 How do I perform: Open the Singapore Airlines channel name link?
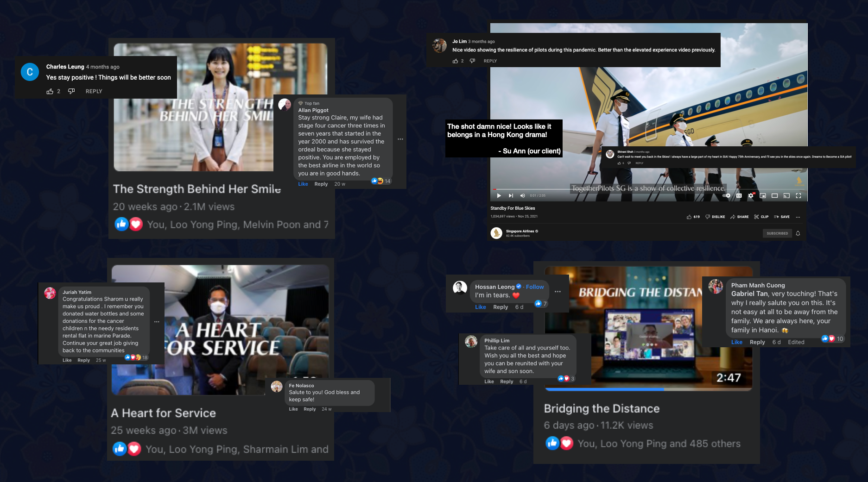pyautogui.click(x=520, y=231)
